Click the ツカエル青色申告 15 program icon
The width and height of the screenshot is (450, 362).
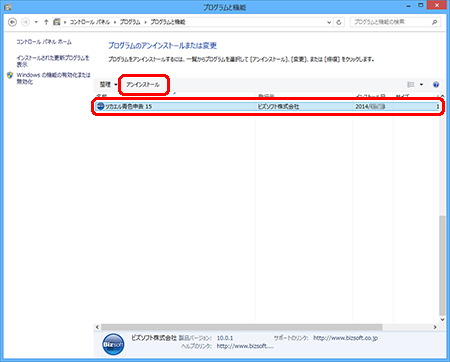click(x=100, y=106)
